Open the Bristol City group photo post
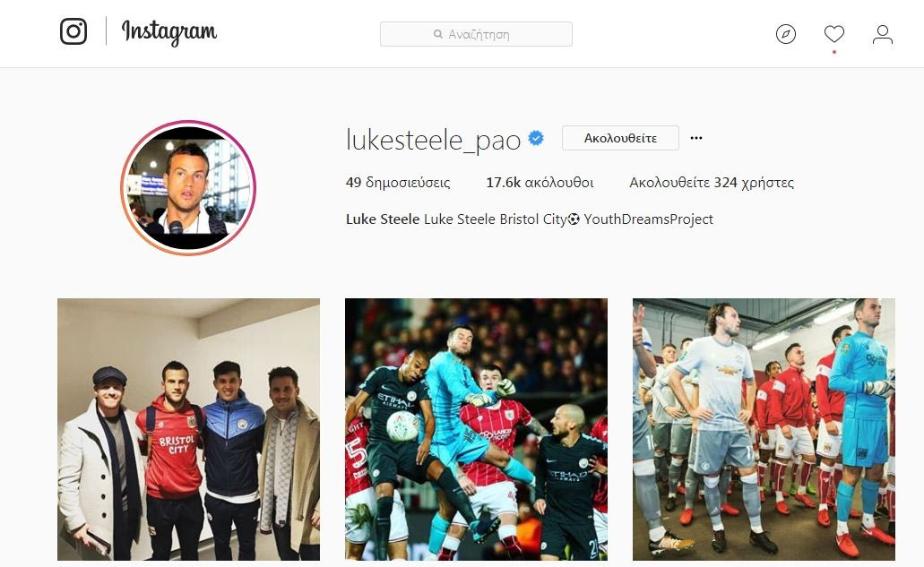The height and width of the screenshot is (567, 924). pyautogui.click(x=188, y=429)
